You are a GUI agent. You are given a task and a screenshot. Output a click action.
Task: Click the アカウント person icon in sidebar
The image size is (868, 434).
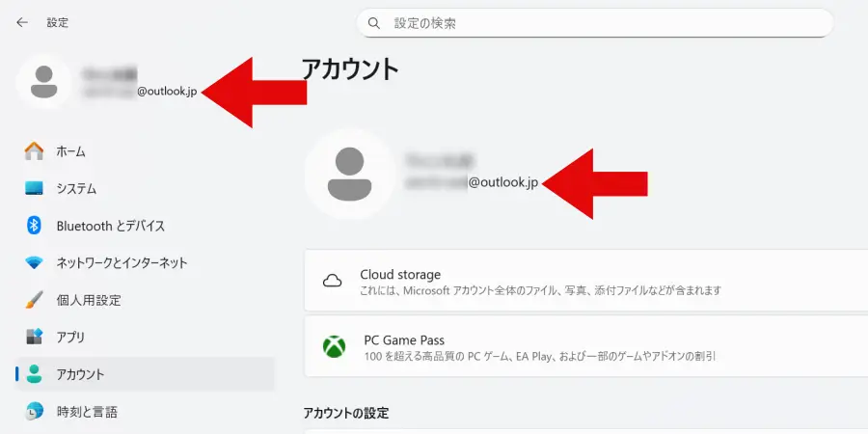(x=35, y=374)
